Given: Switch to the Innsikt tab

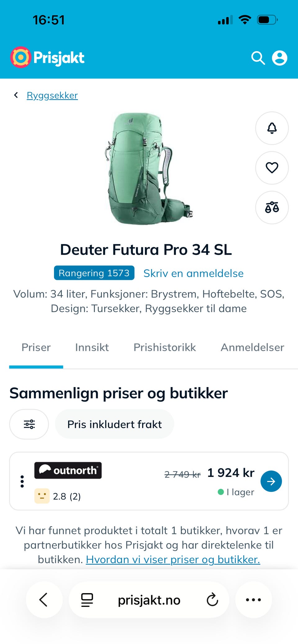Looking at the screenshot, I should tap(92, 347).
